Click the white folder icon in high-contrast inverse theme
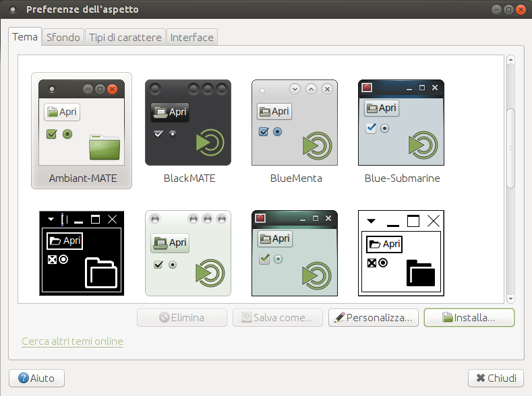This screenshot has width=532, height=396. pos(100,273)
